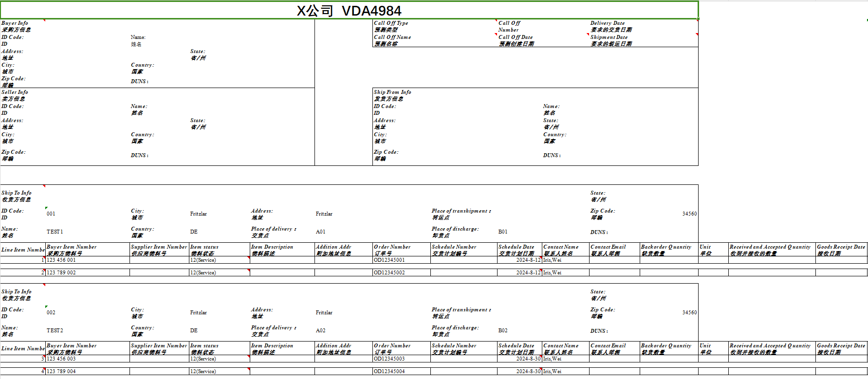868x379 pixels.
Task: Select the Seller Info header cell
Action: (15, 95)
